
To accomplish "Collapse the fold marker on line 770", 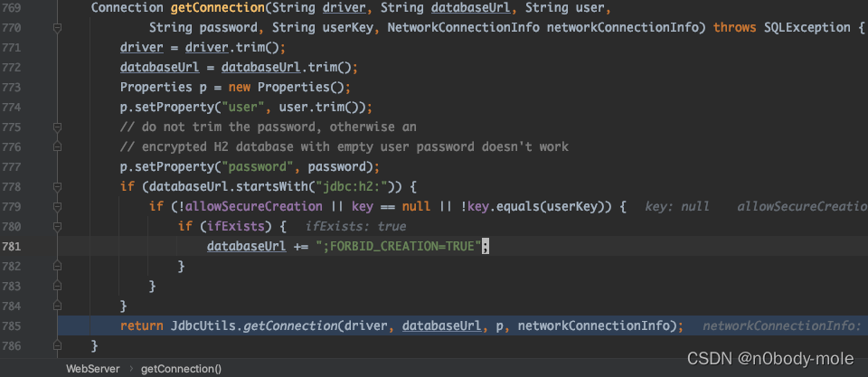I will [57, 28].
